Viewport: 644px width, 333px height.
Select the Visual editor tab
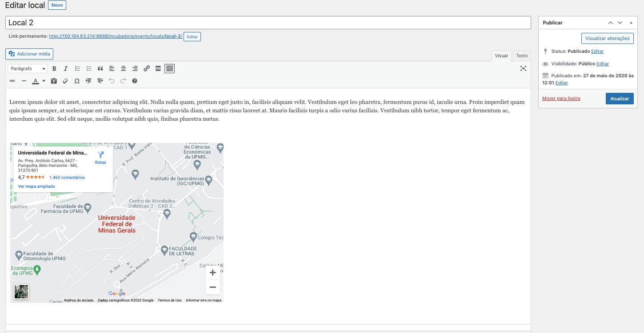[501, 56]
